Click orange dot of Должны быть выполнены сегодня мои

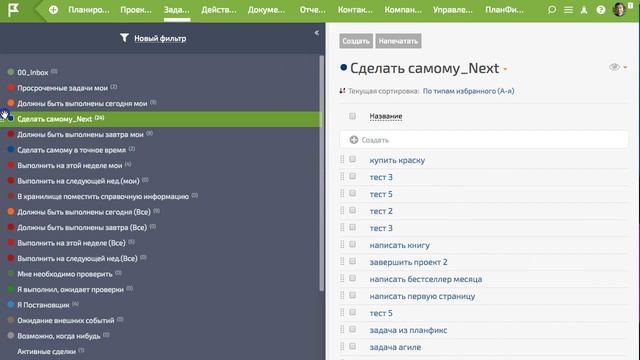point(11,103)
